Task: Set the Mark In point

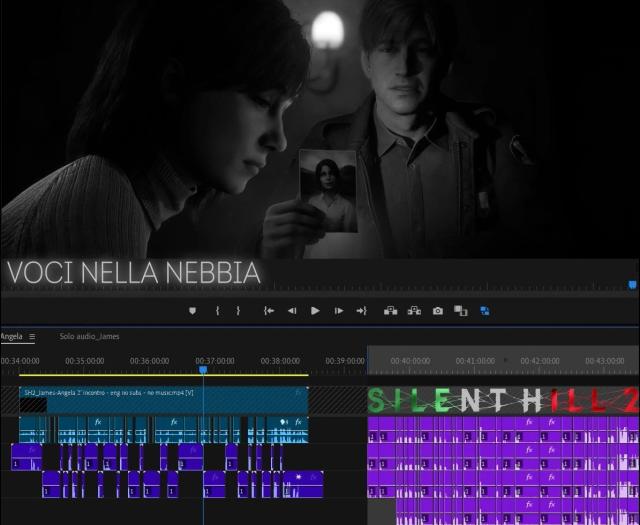Action: [218, 311]
